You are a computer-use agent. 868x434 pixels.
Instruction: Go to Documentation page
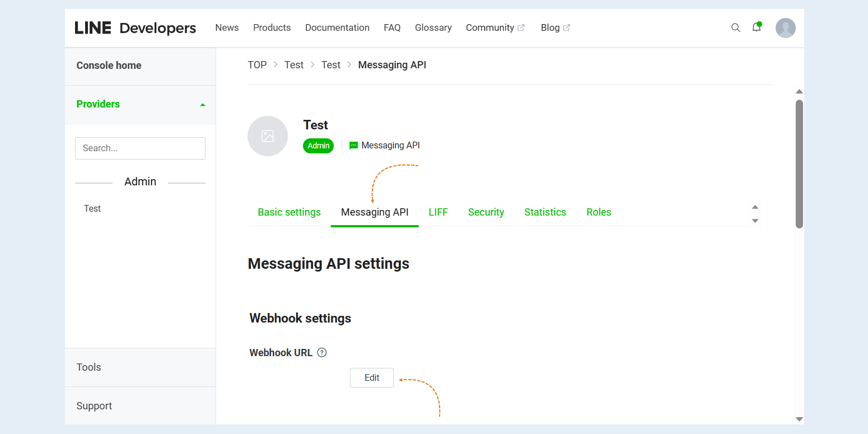pos(337,27)
